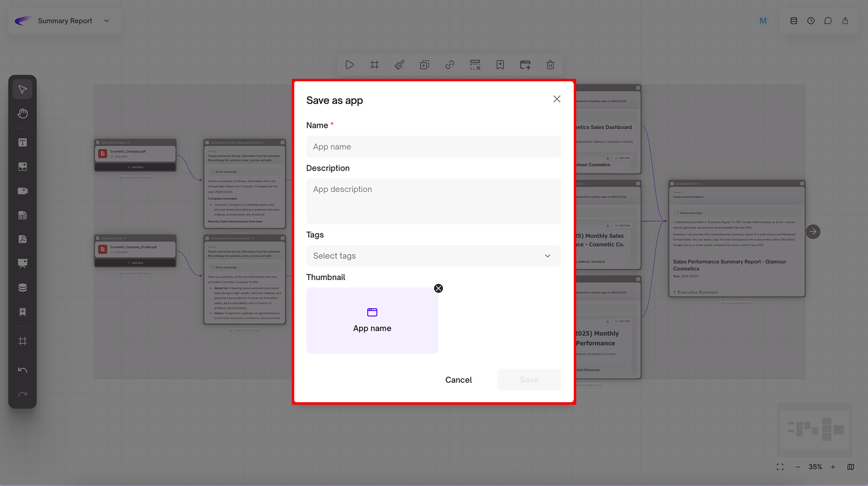
Task: Open the Summary Report project dropdown
Action: [106, 21]
